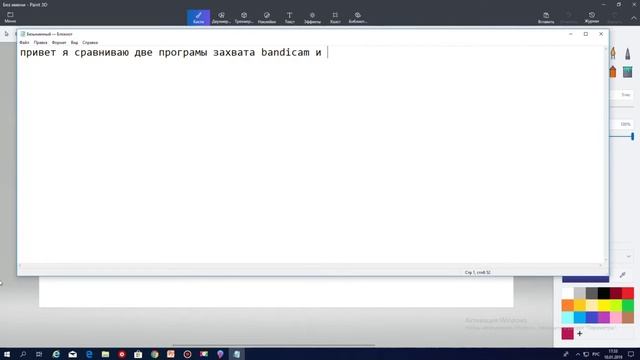Pick the brown color swatch
The width and height of the screenshot is (640, 360).
[628, 318]
